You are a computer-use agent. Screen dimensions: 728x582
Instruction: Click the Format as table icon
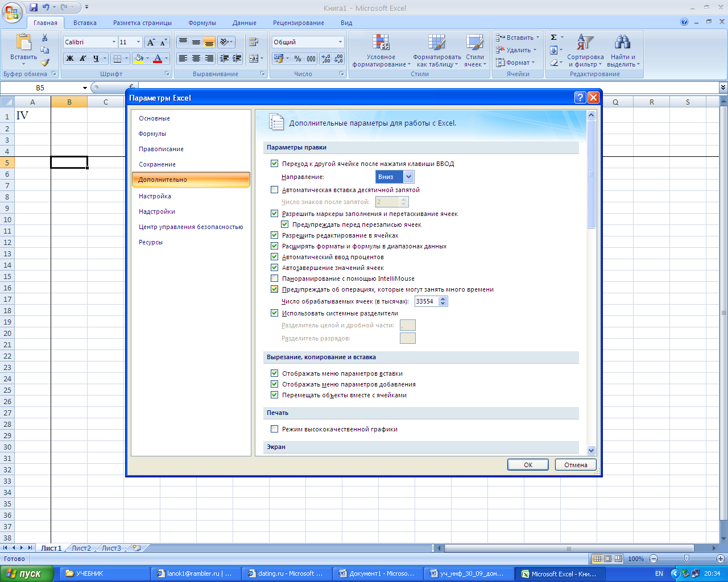[x=437, y=43]
